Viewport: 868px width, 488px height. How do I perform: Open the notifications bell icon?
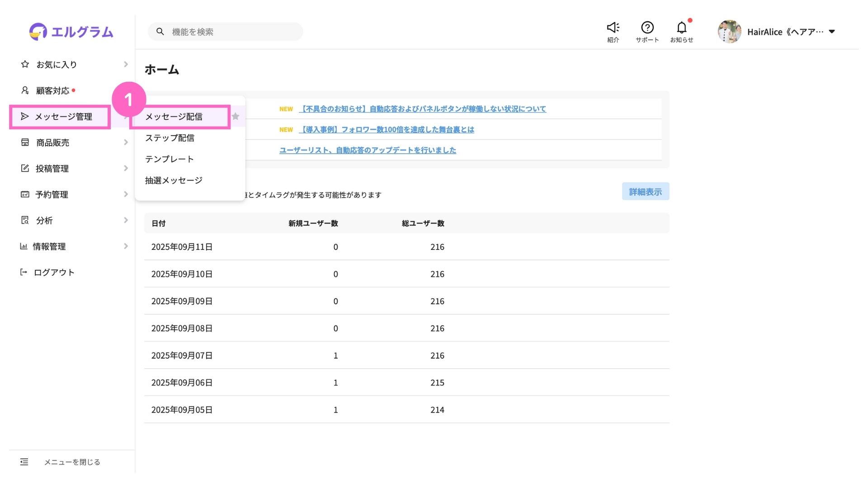tap(681, 28)
